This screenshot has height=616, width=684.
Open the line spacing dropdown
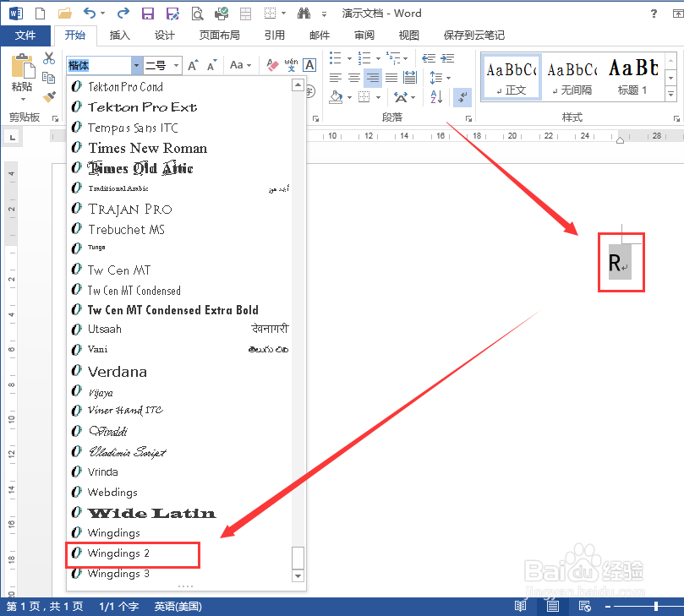[440, 78]
